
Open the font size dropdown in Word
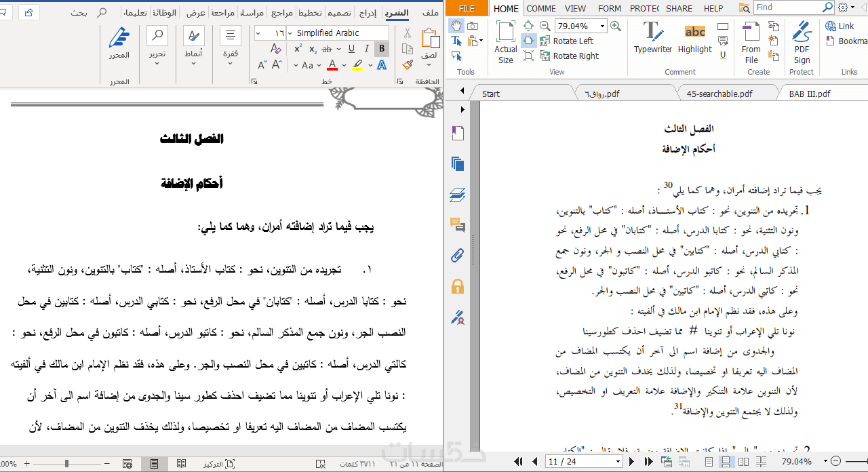(x=259, y=33)
